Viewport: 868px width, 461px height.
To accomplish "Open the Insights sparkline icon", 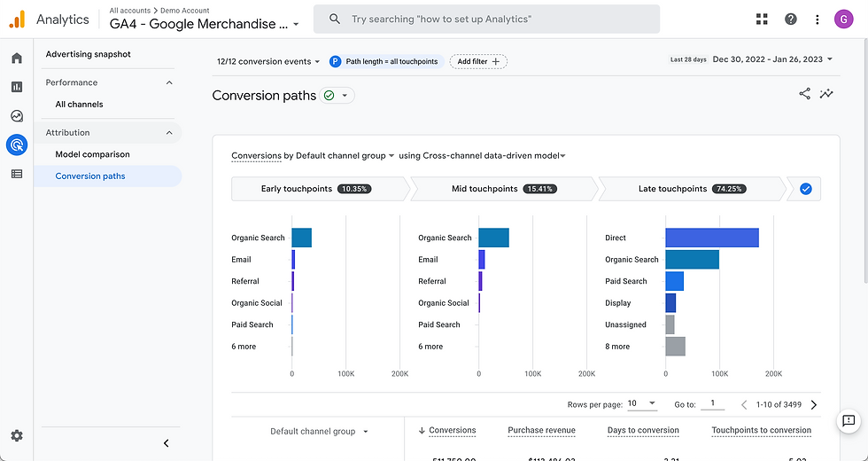I will pyautogui.click(x=826, y=94).
